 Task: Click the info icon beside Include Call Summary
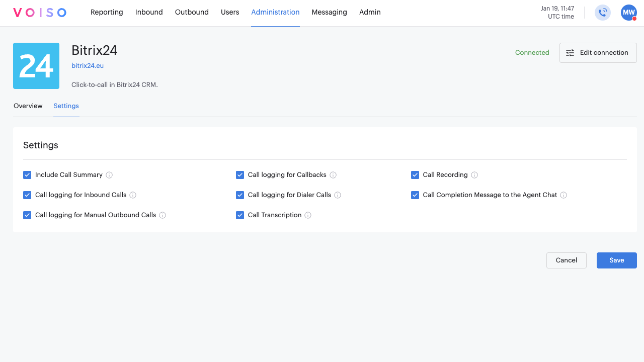tap(109, 174)
